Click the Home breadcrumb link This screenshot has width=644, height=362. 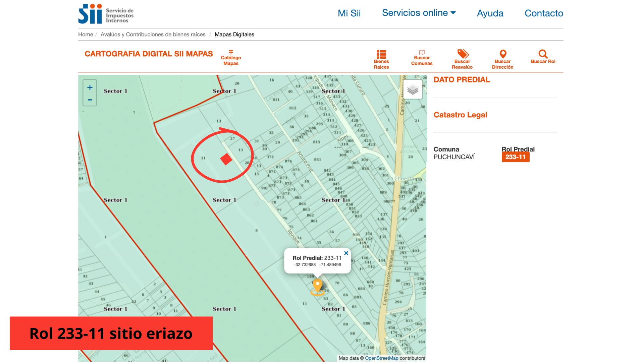86,34
